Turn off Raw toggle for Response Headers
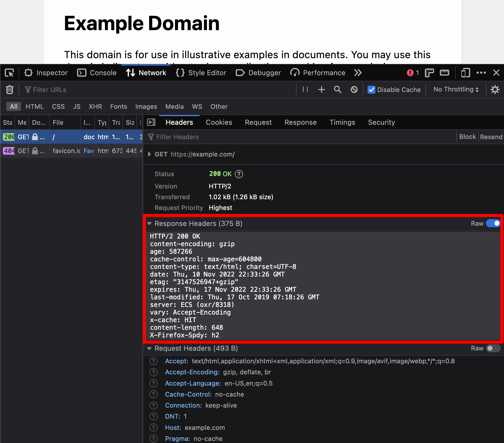Viewport: 504px width, 443px height. coord(493,223)
